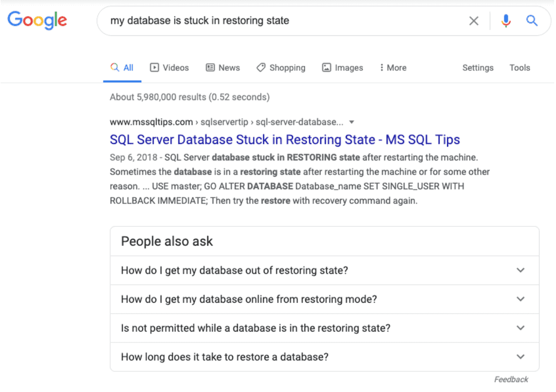Open the News tab
The image size is (556, 392).
coord(223,68)
